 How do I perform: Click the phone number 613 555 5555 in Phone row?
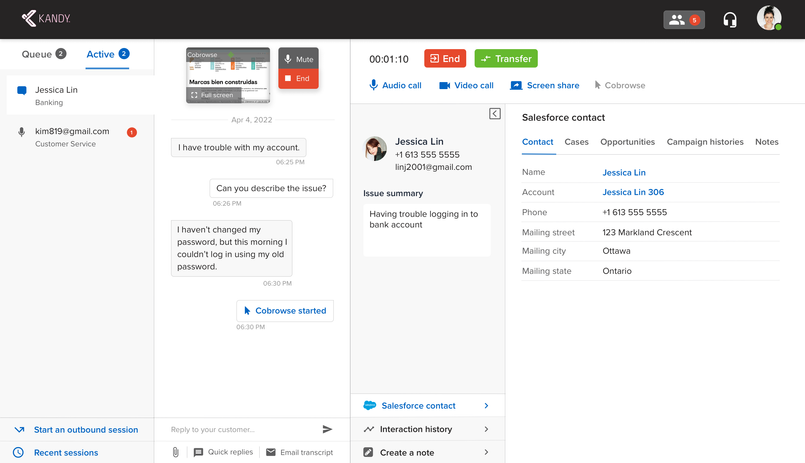coord(635,212)
